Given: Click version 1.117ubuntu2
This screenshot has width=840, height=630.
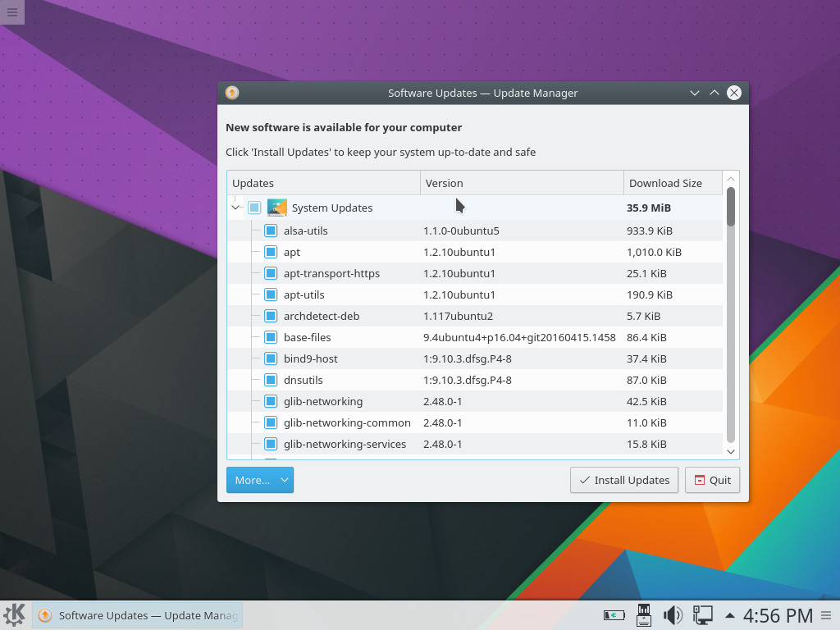Looking at the screenshot, I should pyautogui.click(x=458, y=316).
